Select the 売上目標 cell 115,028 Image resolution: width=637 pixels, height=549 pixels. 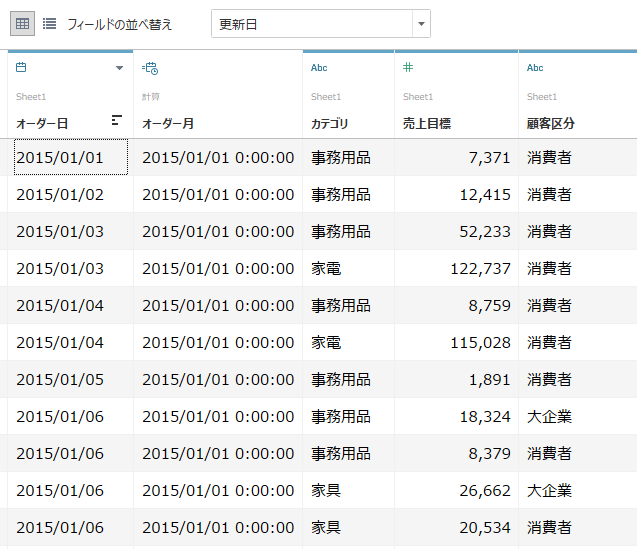(456, 342)
